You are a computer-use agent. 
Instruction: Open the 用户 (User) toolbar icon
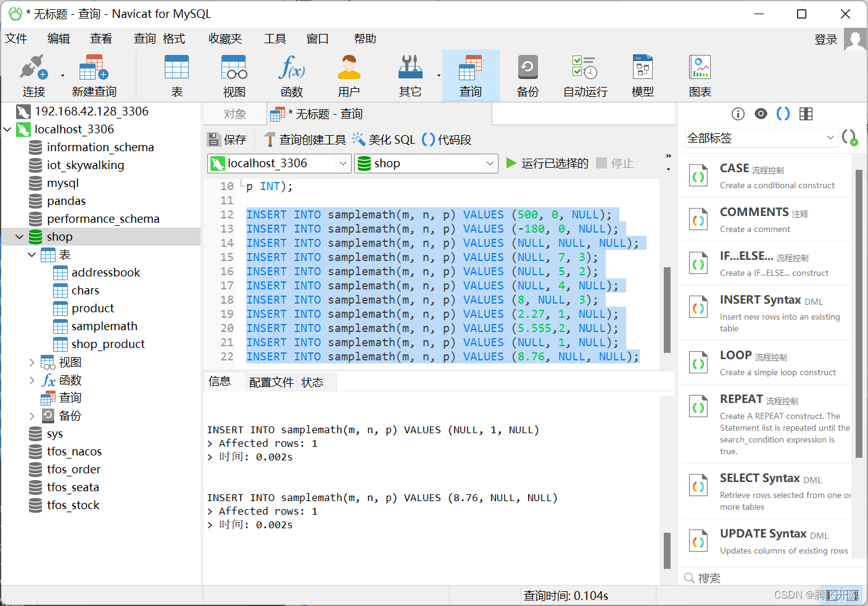(x=349, y=75)
